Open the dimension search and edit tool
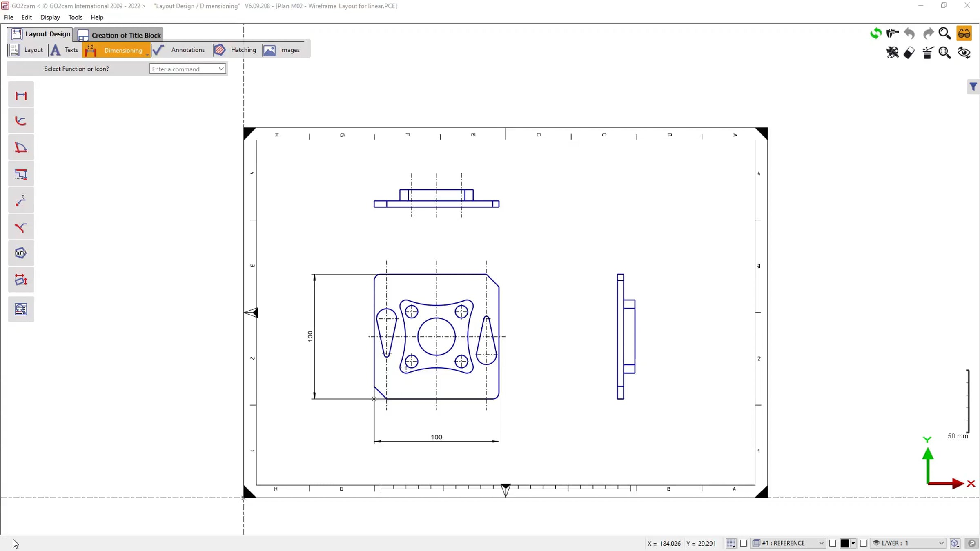This screenshot has height=551, width=980. point(21,309)
